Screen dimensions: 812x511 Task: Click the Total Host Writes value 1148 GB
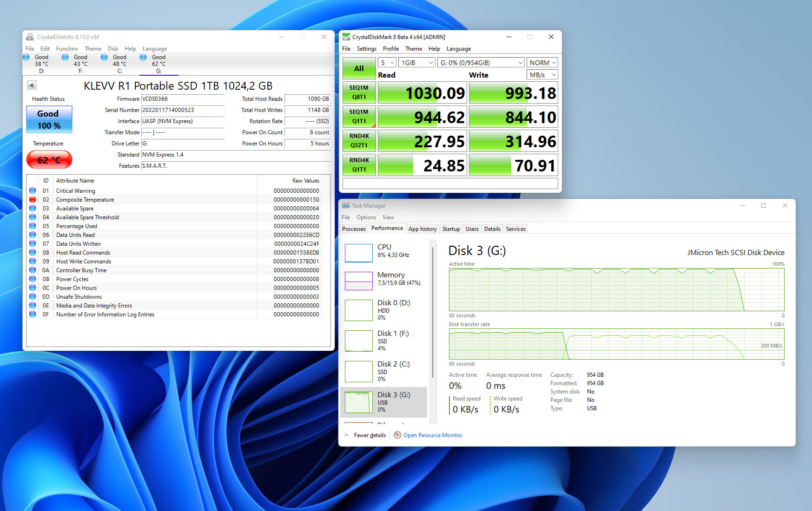(x=307, y=110)
